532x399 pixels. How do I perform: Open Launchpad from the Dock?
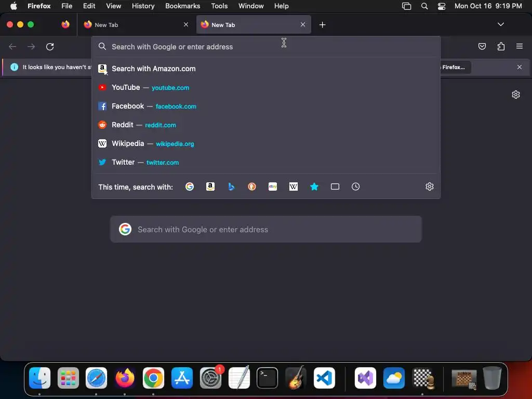68,378
